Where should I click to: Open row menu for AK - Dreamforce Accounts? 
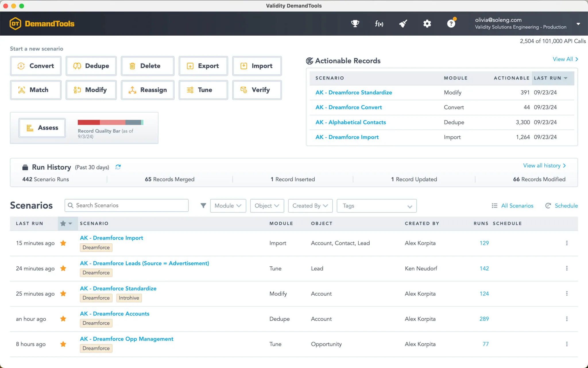pyautogui.click(x=566, y=319)
